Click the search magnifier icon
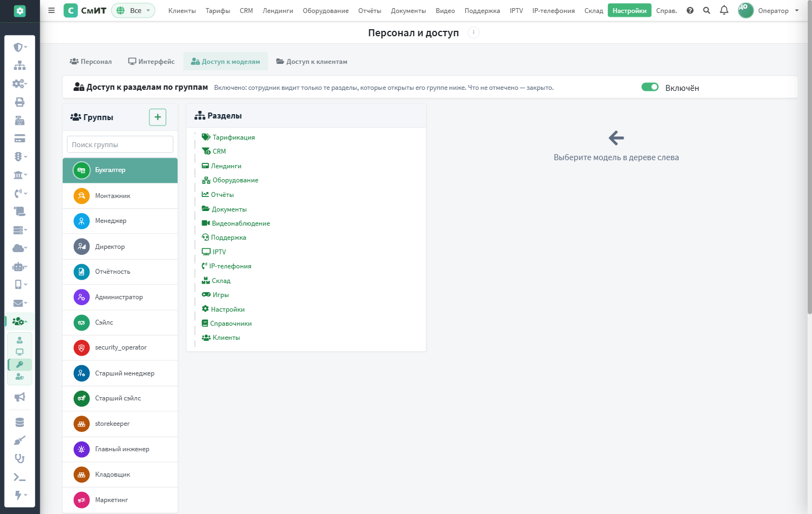The image size is (812, 514). (x=706, y=10)
